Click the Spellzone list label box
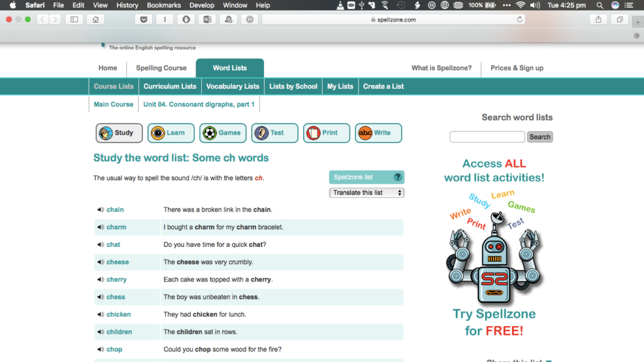Image resolution: width=644 pixels, height=362 pixels. point(367,178)
